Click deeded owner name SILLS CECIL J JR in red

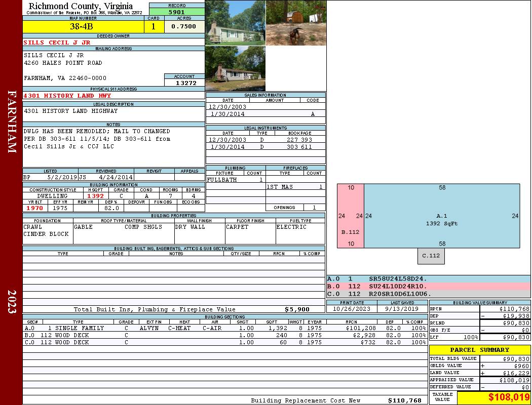pos(57,43)
